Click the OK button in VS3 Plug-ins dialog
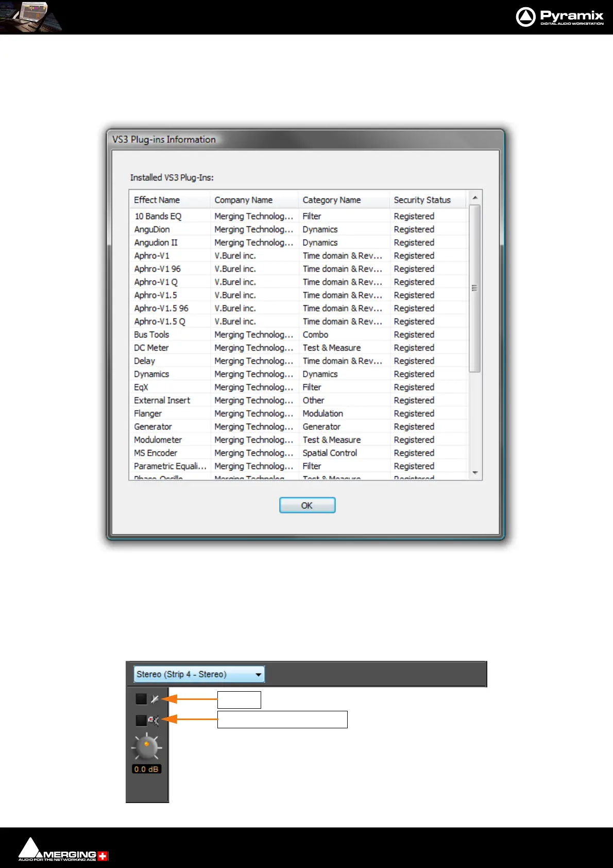The image size is (613, 868). 307,505
